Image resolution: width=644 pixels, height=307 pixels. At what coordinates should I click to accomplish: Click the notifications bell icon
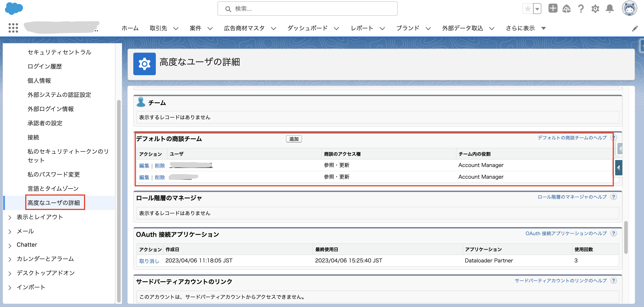[x=609, y=9]
